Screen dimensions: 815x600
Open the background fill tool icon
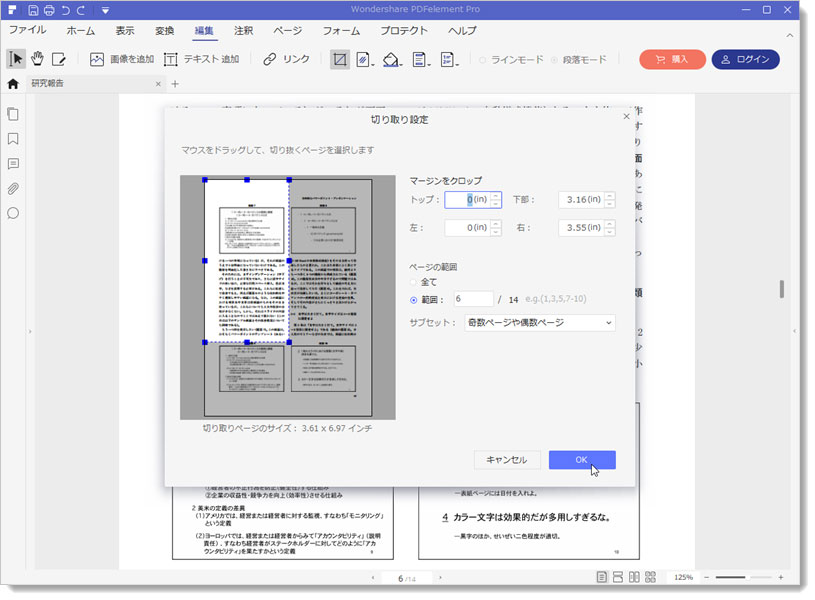(391, 59)
